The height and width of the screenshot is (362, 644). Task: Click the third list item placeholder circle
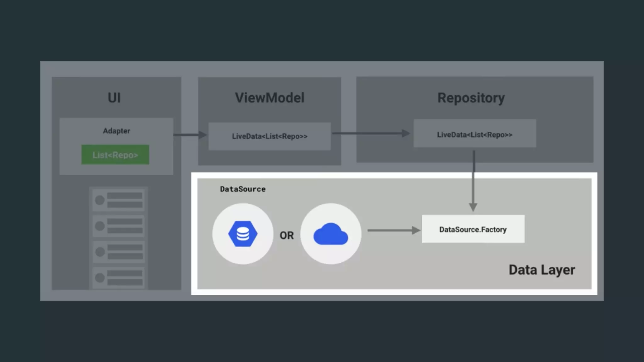100,252
